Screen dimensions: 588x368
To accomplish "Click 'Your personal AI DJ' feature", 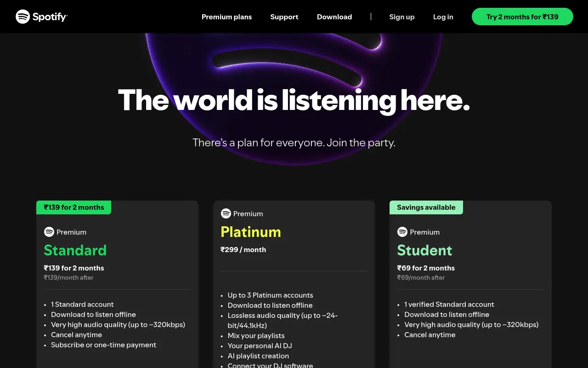I will click(x=260, y=346).
